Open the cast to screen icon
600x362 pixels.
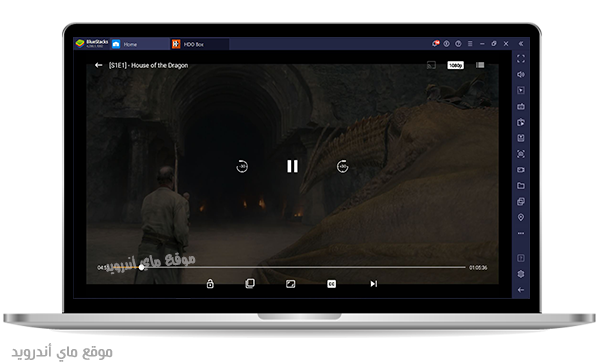coord(431,65)
